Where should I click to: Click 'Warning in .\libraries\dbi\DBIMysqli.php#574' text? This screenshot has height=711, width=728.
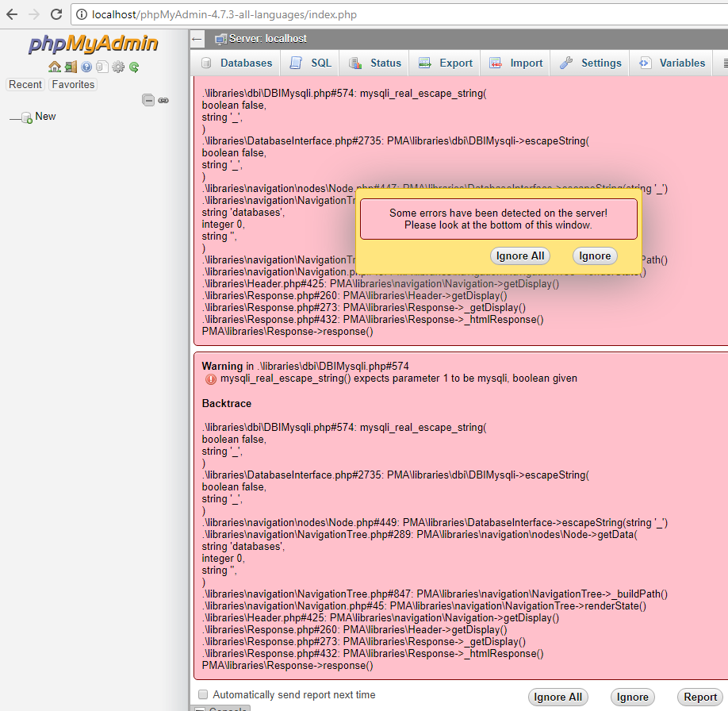[x=305, y=366]
